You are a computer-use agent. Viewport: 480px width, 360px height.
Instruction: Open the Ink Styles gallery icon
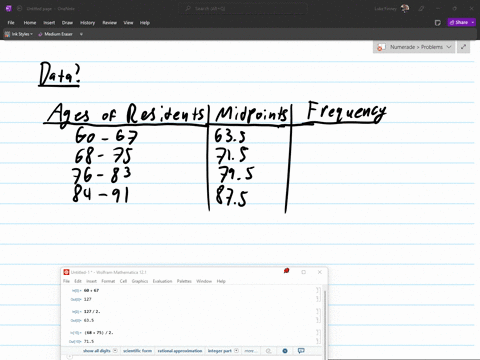click(7, 34)
